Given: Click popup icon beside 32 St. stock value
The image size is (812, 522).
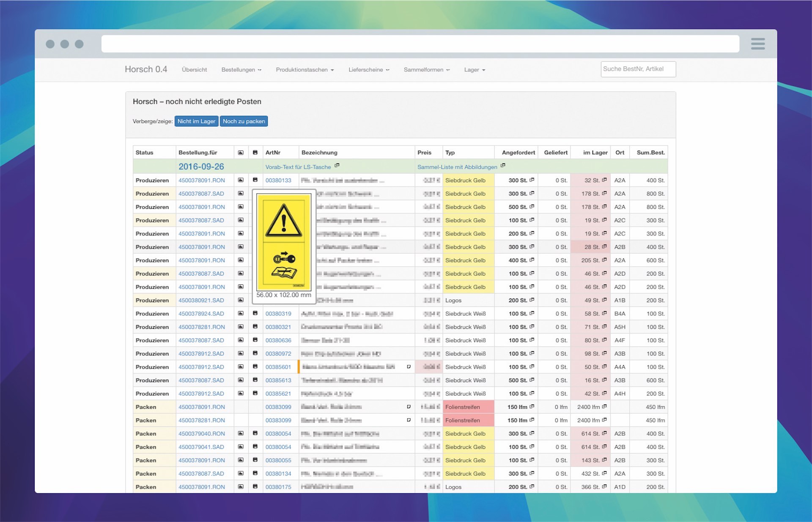Looking at the screenshot, I should pos(604,180).
